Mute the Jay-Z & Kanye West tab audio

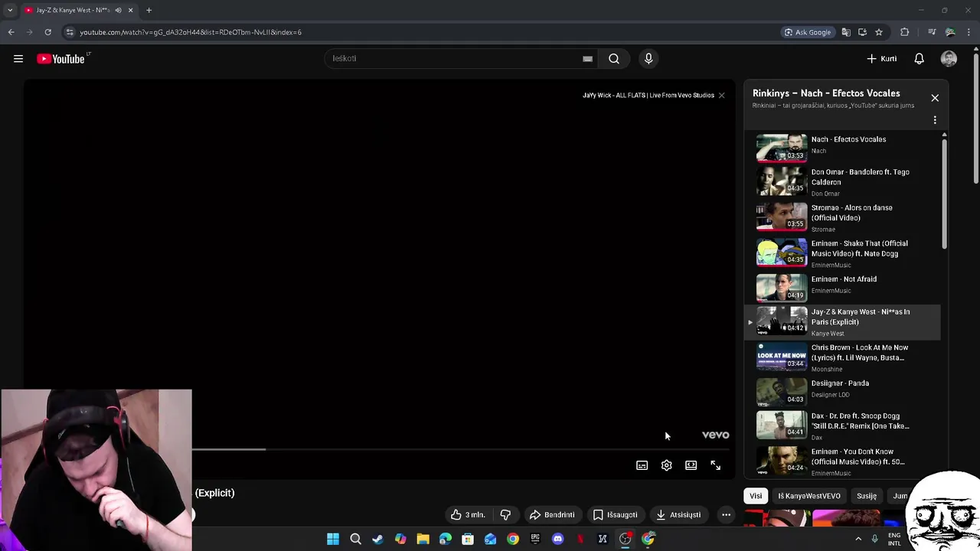(118, 10)
